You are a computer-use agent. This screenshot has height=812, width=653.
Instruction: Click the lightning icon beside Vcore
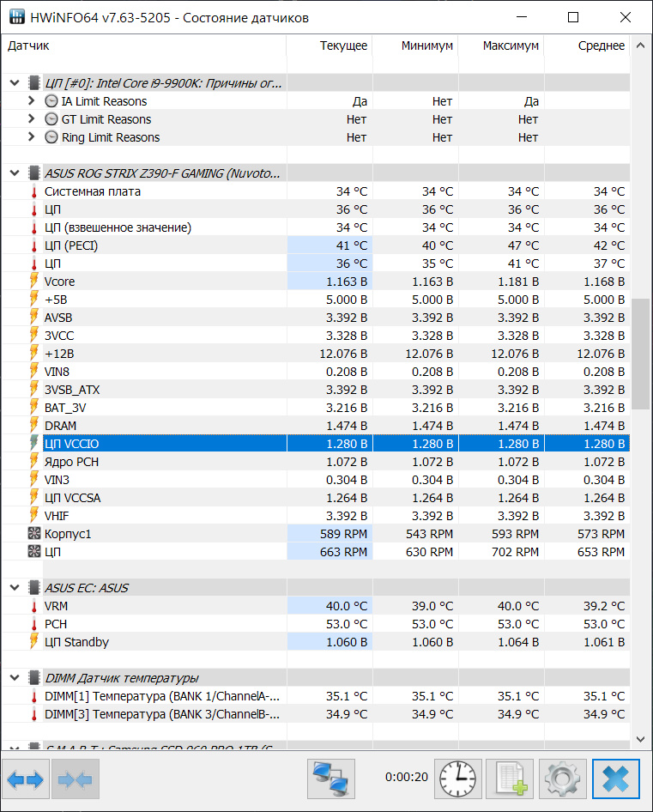tap(34, 282)
